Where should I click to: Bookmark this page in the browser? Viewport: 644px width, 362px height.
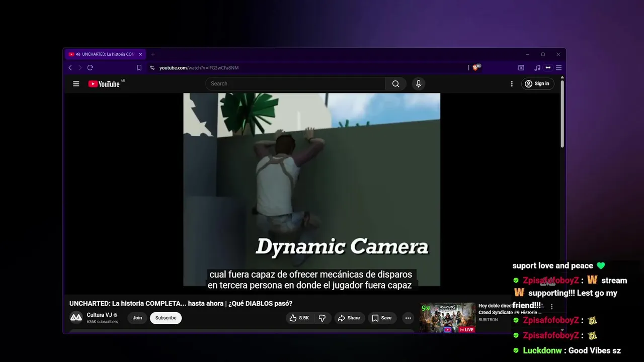point(139,68)
